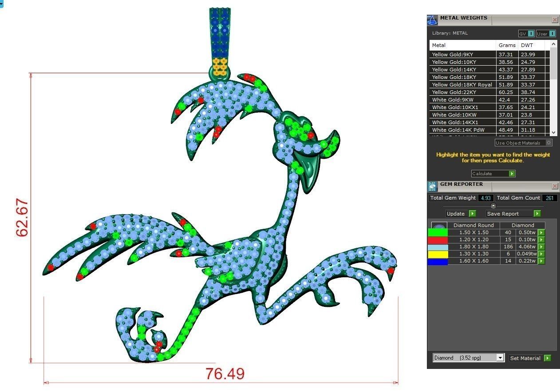Screen dimensions: 560x392
Task: Click the Calculate button
Action: [493, 174]
